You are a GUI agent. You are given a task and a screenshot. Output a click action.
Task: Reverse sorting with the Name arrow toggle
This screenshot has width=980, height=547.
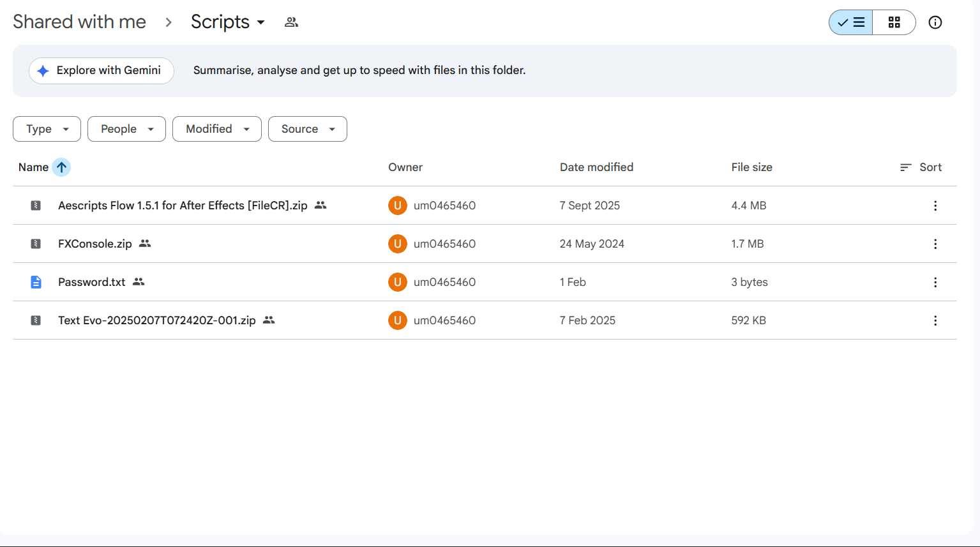pyautogui.click(x=61, y=167)
